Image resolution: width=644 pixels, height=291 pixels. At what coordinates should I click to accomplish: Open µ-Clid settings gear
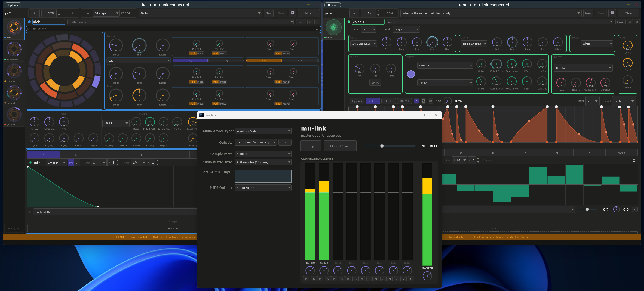[x=293, y=13]
